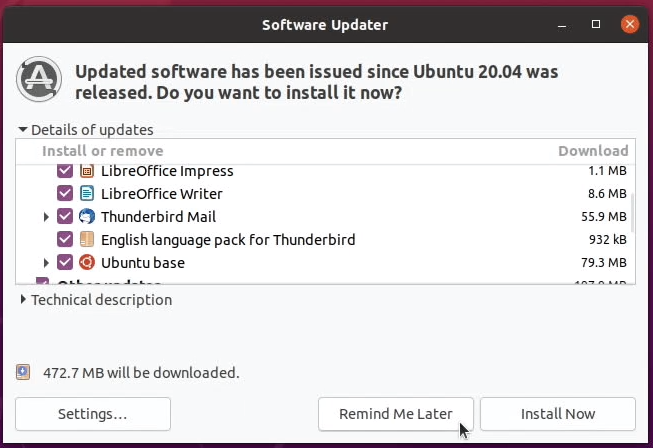Expand the Ubuntu base tree arrow
The width and height of the screenshot is (653, 448).
click(x=46, y=263)
